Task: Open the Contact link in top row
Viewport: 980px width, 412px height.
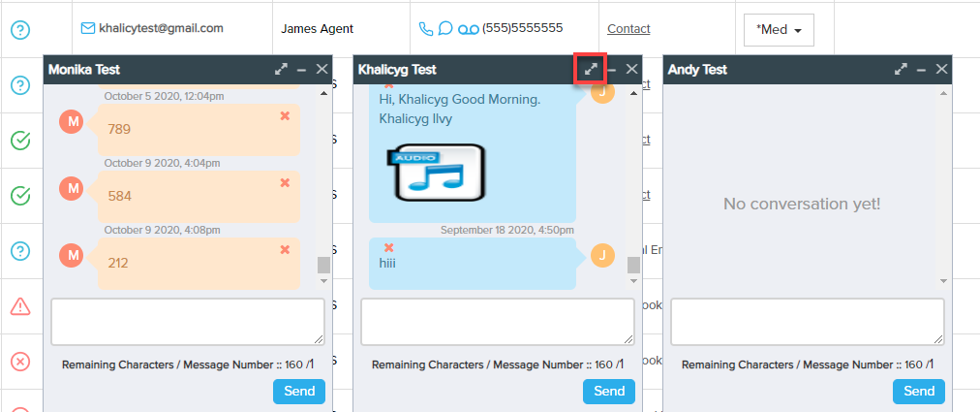Action: tap(628, 29)
